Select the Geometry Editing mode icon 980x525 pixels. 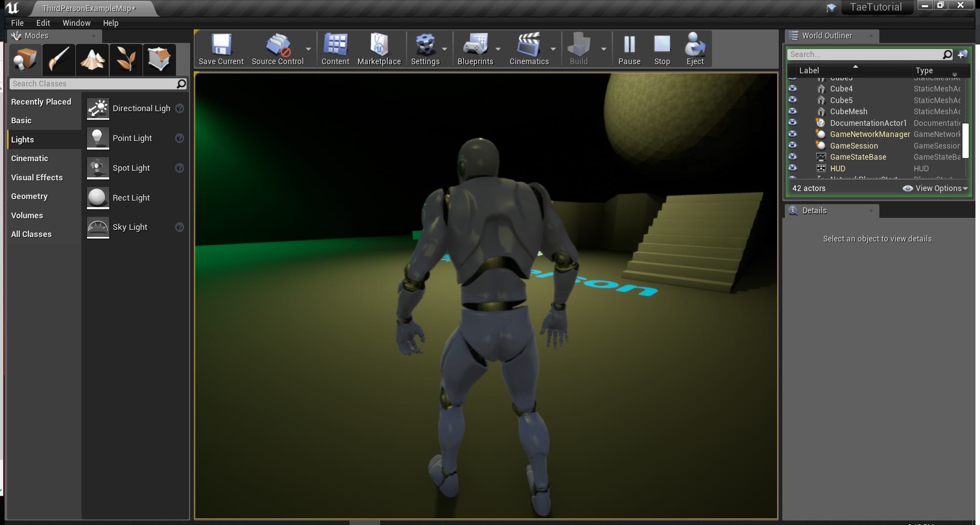tap(159, 59)
